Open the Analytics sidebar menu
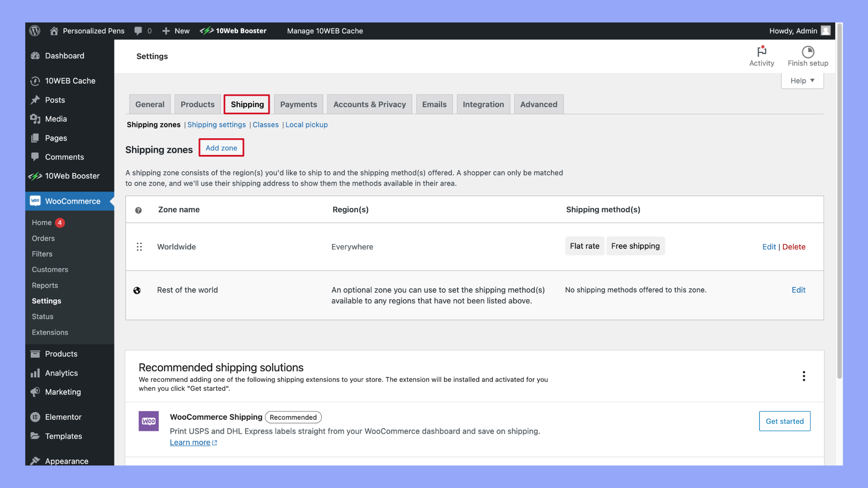 pos(61,373)
